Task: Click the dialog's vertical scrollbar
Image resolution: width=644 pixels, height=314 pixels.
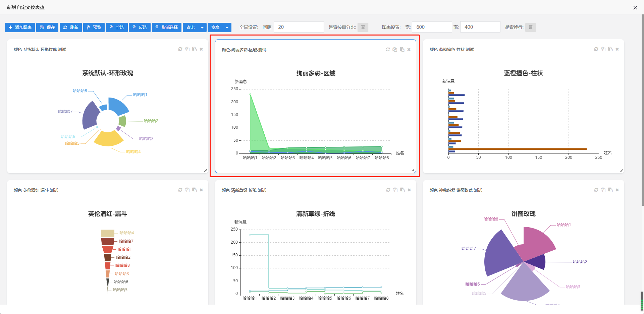Action: click(642, 111)
